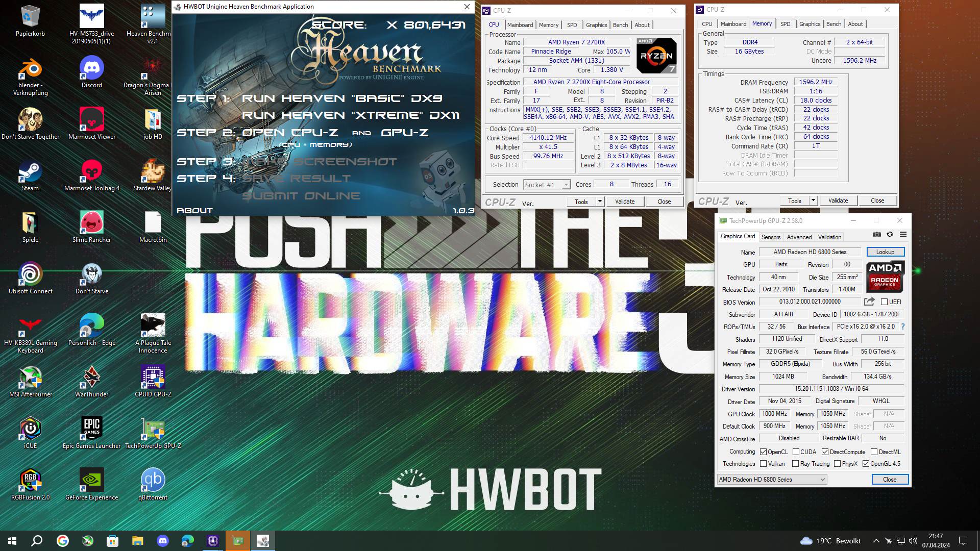Open the Papierkorb recycle bin icon
This screenshot has width=980, height=551.
[x=30, y=20]
